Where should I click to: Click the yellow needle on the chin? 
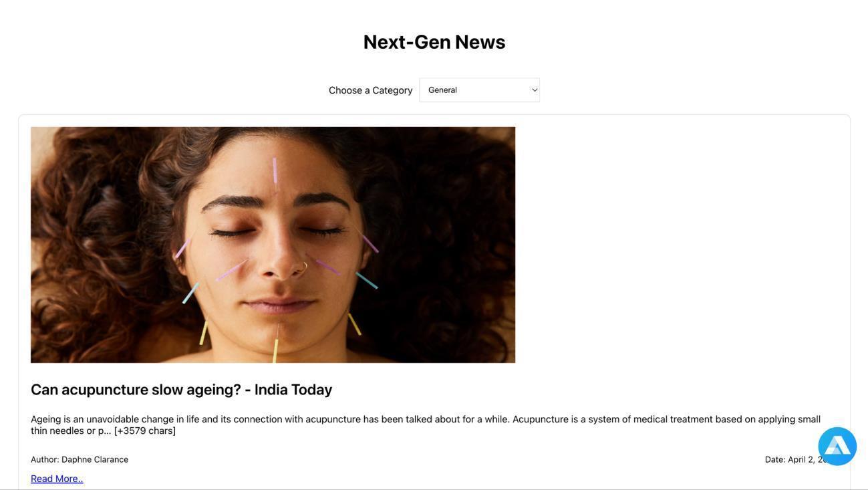click(275, 350)
